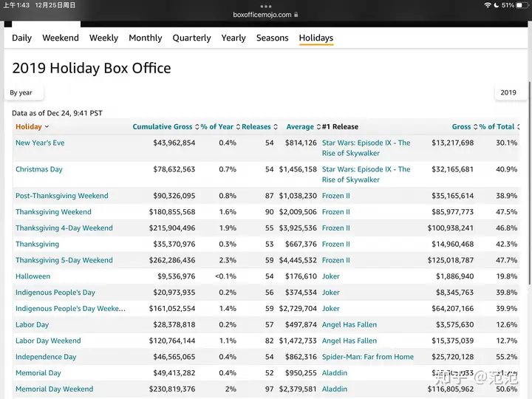Select the Holidays tab
Viewport: 532px width, 399px height.
(316, 38)
